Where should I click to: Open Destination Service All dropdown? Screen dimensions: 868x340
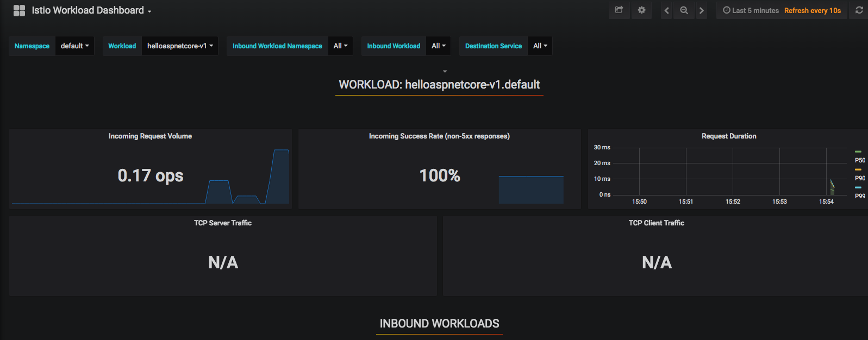(540, 46)
